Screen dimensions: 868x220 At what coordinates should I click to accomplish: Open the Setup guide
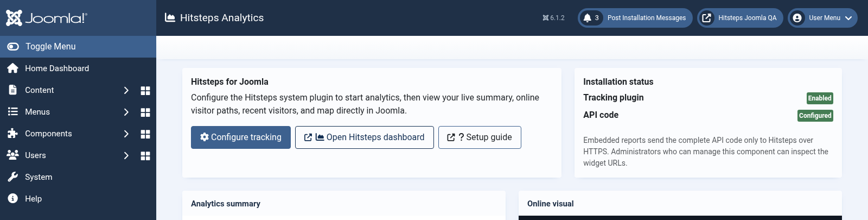480,137
